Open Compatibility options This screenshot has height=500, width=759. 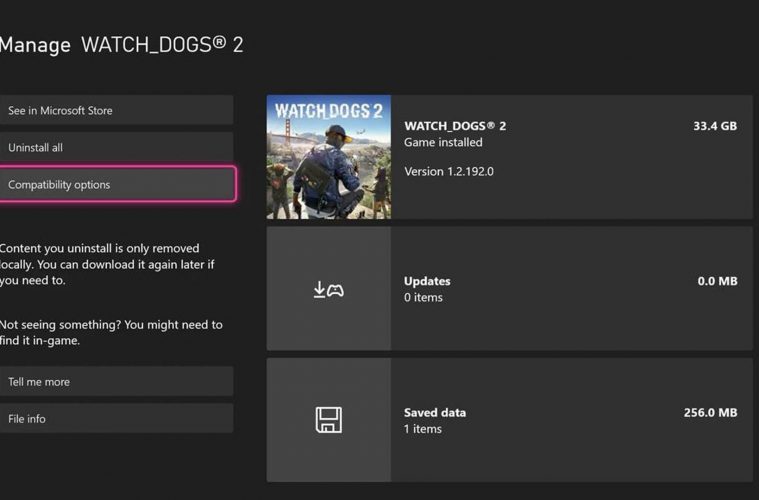117,184
